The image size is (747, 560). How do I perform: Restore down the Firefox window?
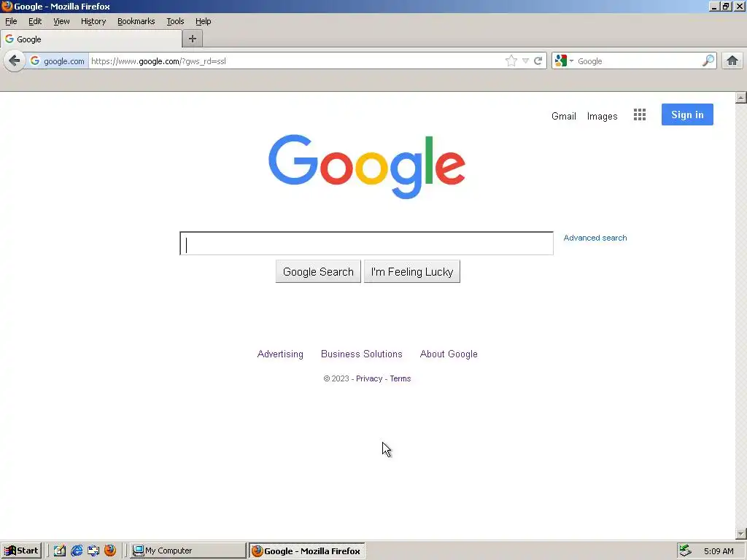pos(726,7)
